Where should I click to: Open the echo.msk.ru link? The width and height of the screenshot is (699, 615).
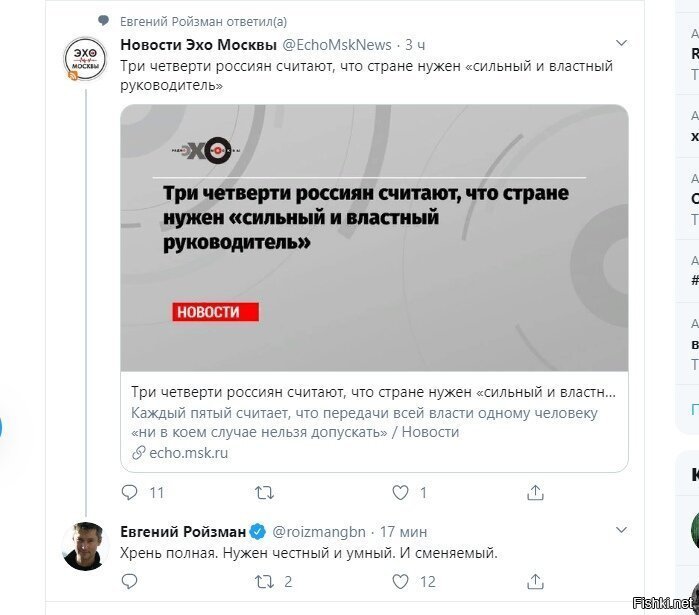pyautogui.click(x=188, y=453)
